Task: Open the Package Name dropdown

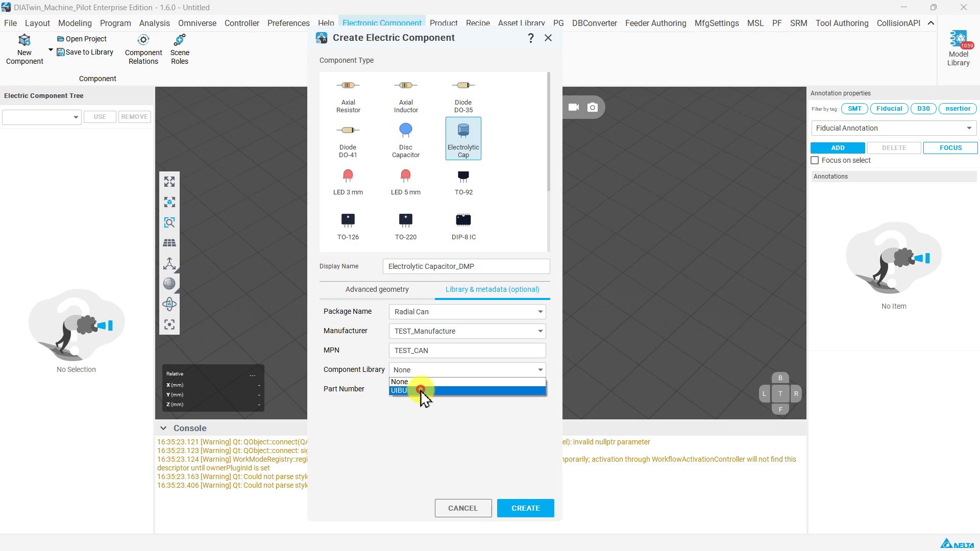Action: (x=467, y=312)
